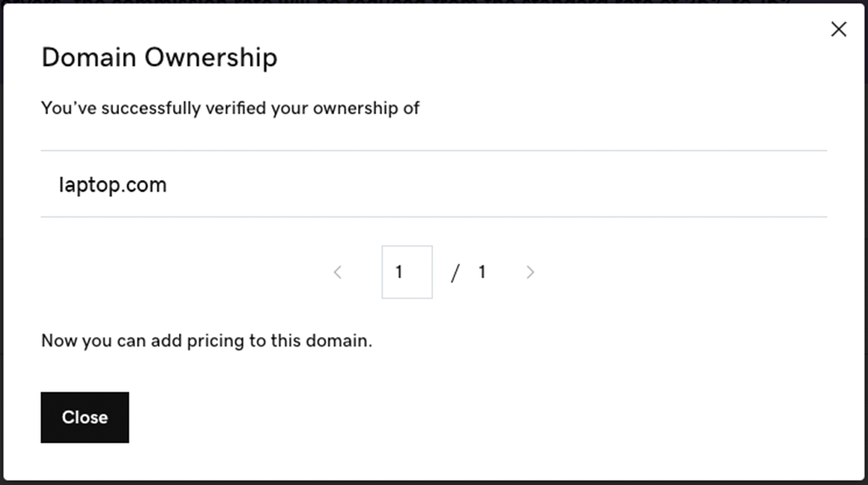Screen dimensions: 868x485
Task: Click the dark backdrop strip below the dialog
Action: tap(422, 482)
